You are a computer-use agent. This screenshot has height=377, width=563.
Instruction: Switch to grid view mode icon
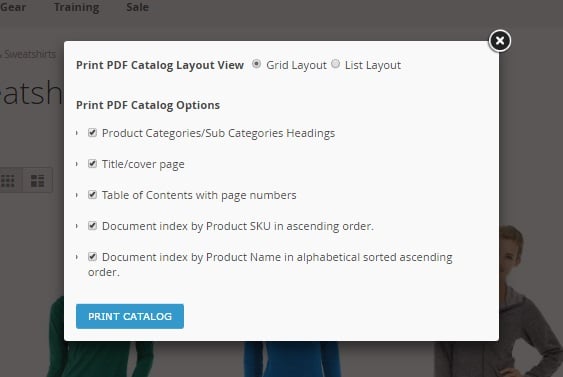click(x=10, y=180)
